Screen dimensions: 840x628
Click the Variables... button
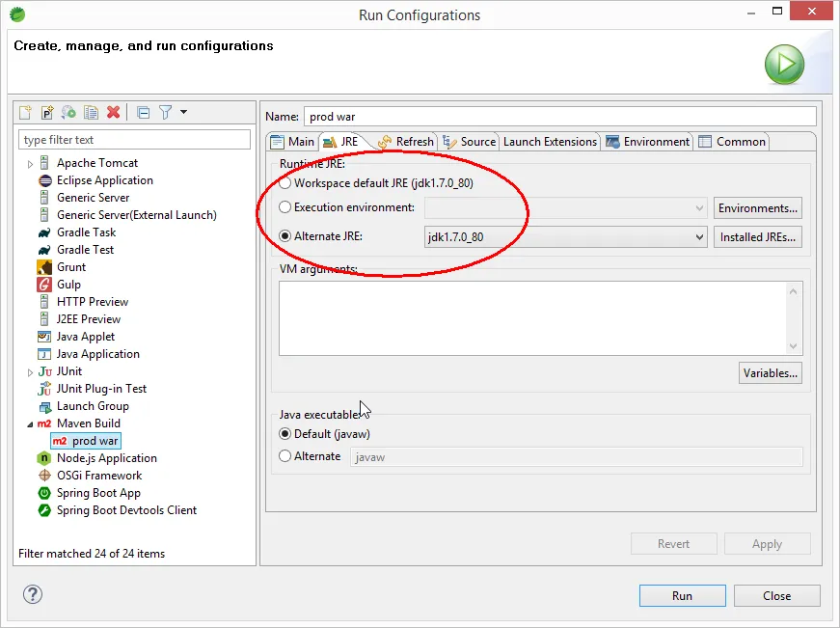point(770,373)
